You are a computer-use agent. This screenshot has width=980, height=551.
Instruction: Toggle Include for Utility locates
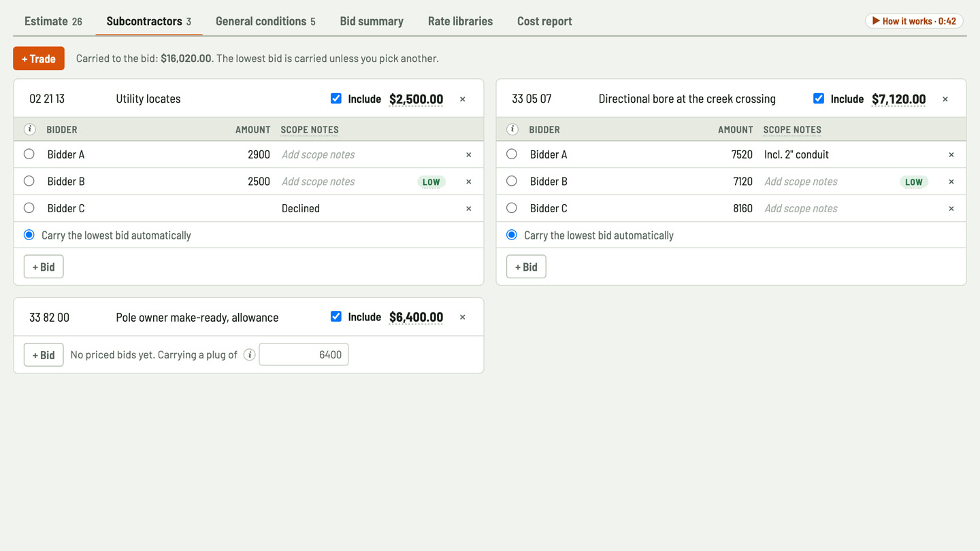click(336, 99)
